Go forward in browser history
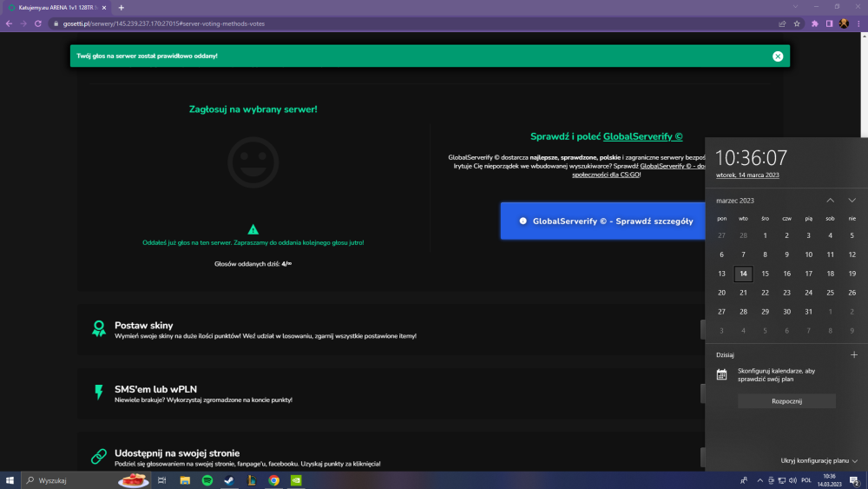The height and width of the screenshot is (489, 868). tap(23, 23)
